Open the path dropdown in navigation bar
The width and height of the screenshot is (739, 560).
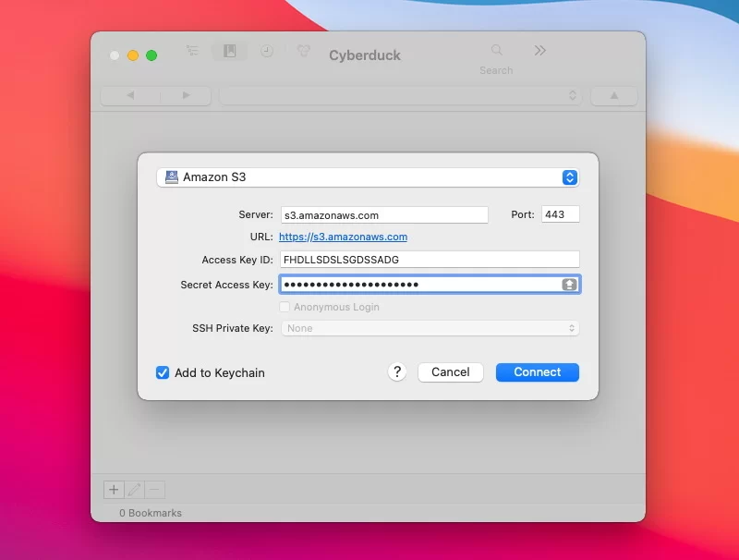click(x=401, y=96)
